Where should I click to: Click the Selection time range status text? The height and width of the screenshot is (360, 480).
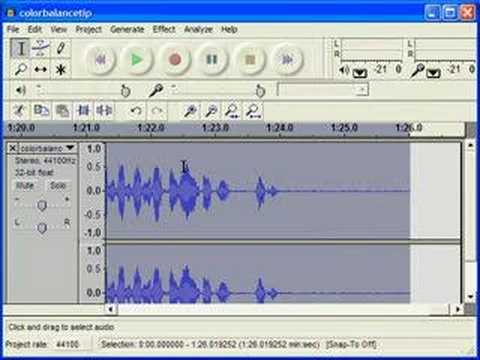pyautogui.click(x=211, y=344)
